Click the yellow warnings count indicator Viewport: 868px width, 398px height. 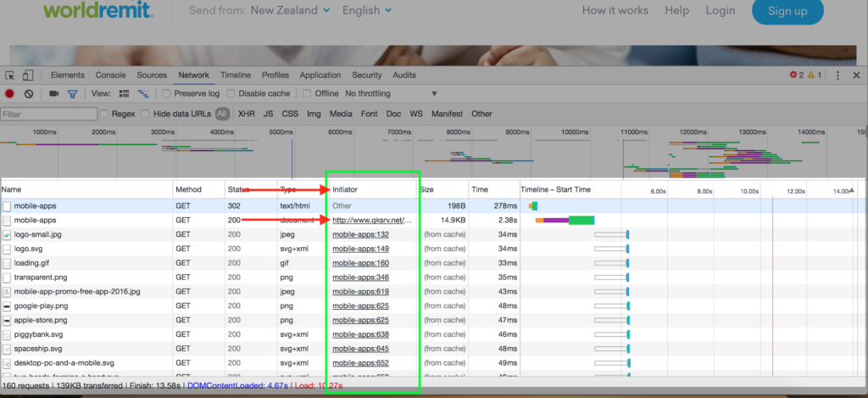click(815, 76)
